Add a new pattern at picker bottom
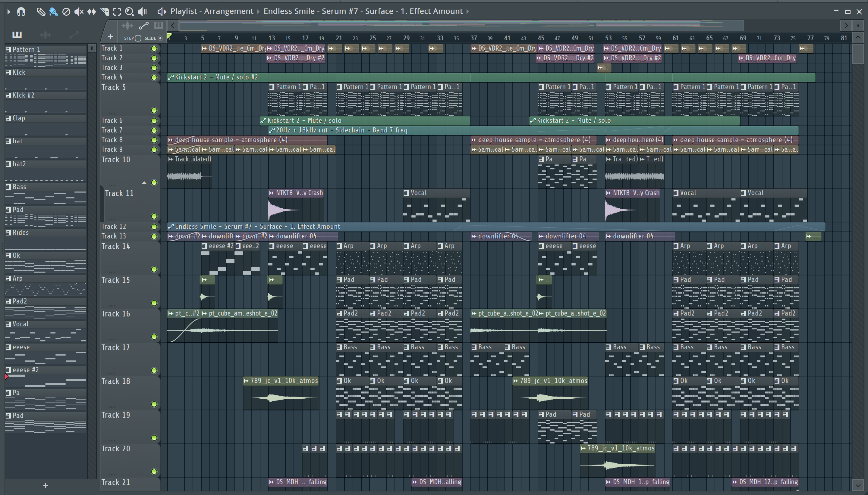868x495 pixels. click(x=45, y=485)
